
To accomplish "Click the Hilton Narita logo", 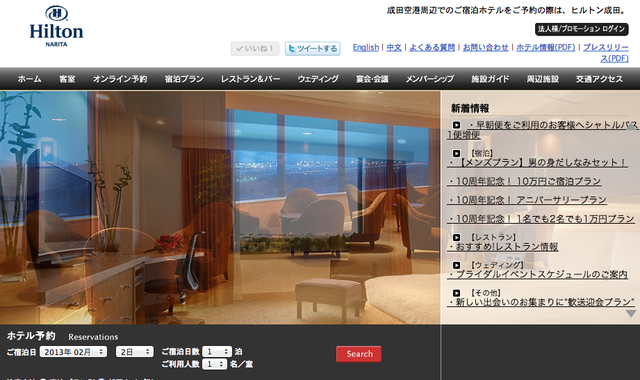I will (x=56, y=26).
